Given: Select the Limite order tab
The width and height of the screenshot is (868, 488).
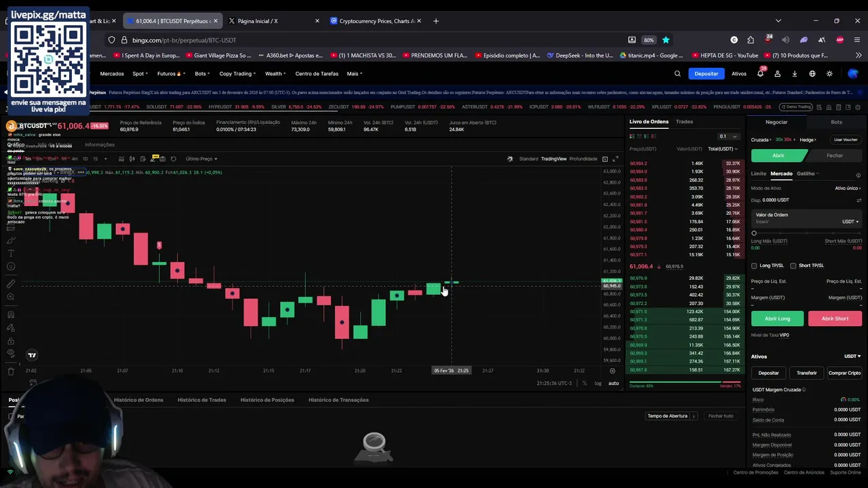Looking at the screenshot, I should (x=758, y=174).
